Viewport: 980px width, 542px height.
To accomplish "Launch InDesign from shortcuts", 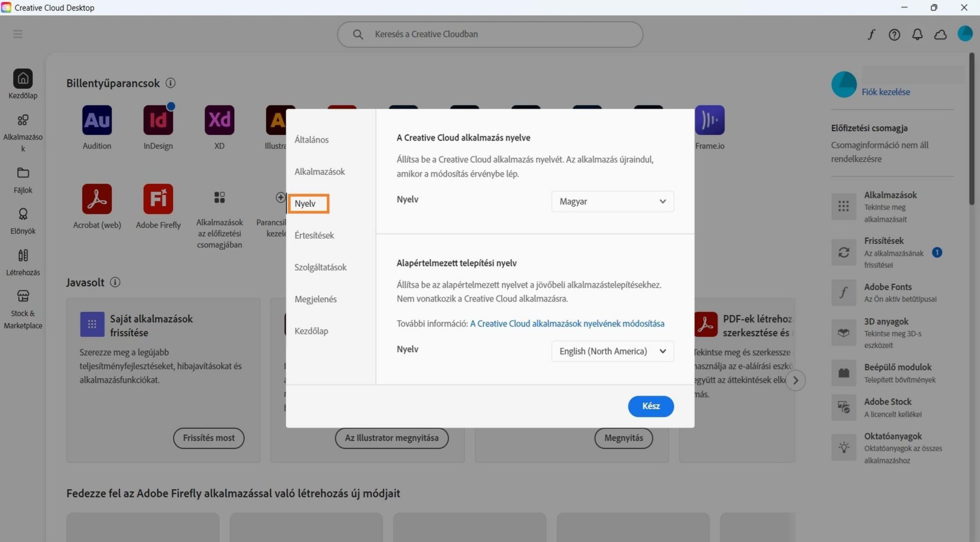I will coord(158,120).
